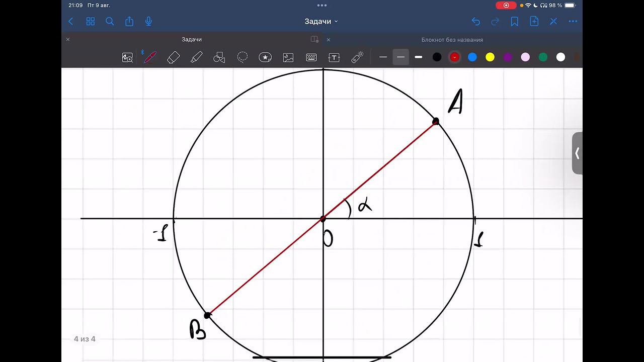Viewport: 644px width, 362px height.
Task: Pick the purple pen color
Action: [x=508, y=57]
